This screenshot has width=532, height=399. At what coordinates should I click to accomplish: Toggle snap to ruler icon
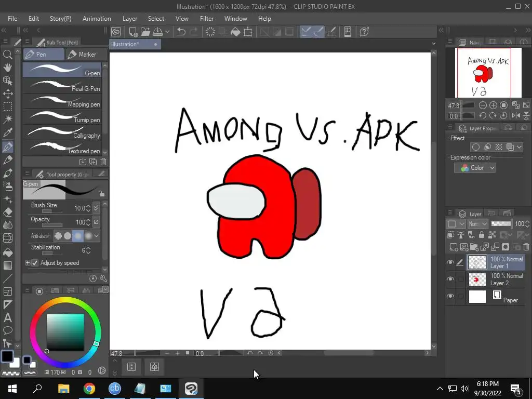pos(305,32)
